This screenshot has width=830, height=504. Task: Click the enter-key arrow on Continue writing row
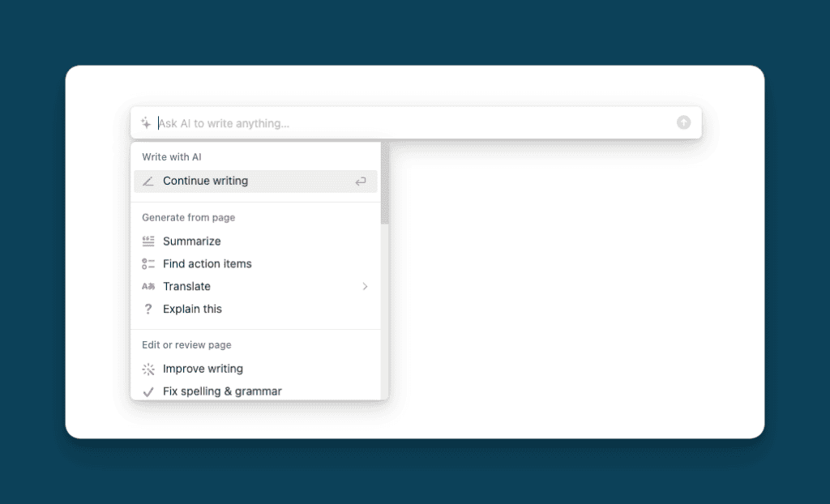361,182
